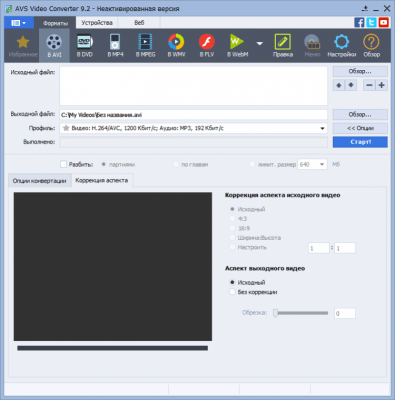The image size is (395, 400).
Task: Click the second custom aspect ratio field
Action: [345, 248]
